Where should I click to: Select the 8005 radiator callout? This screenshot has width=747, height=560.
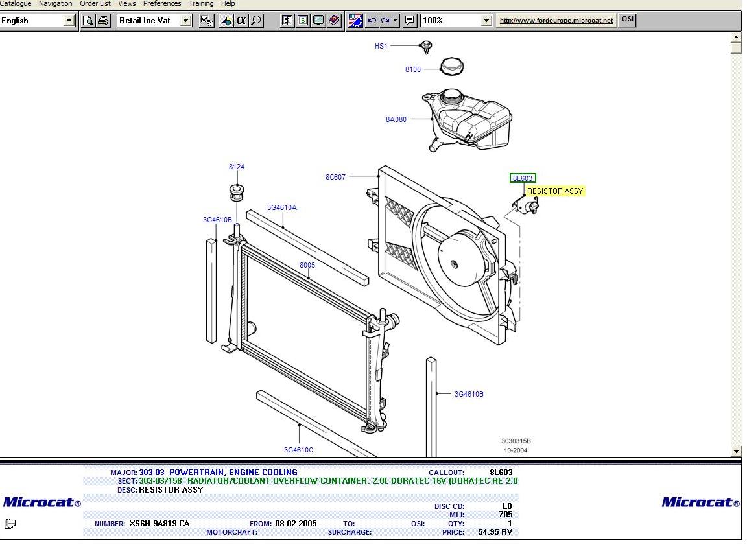click(307, 265)
